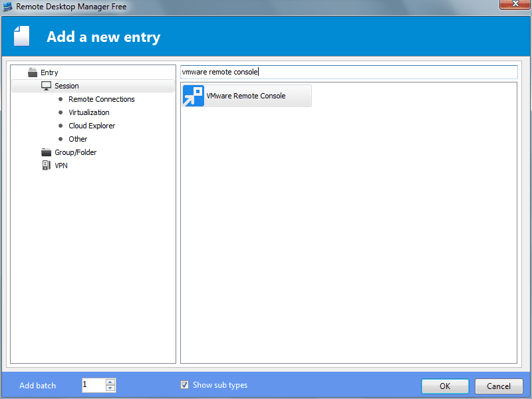The width and height of the screenshot is (532, 399).
Task: Select the VMware Remote Console result tile
Action: click(246, 96)
